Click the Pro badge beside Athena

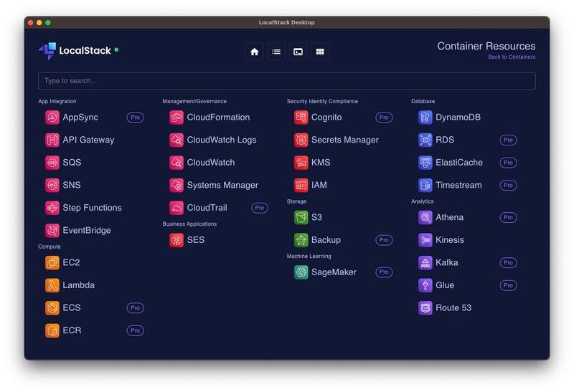(x=508, y=218)
